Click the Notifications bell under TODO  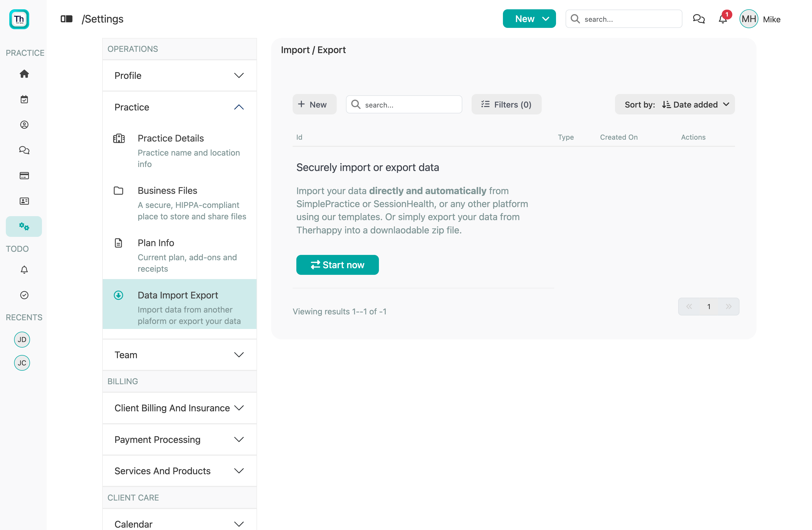(x=24, y=270)
